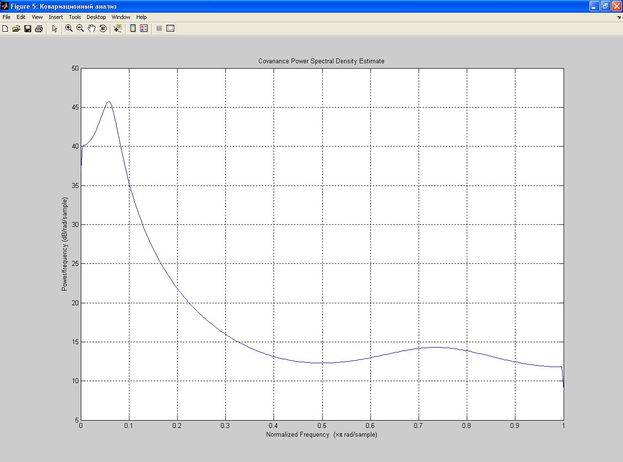Open the File menu
Screen dimensions: 623x462
point(6,17)
